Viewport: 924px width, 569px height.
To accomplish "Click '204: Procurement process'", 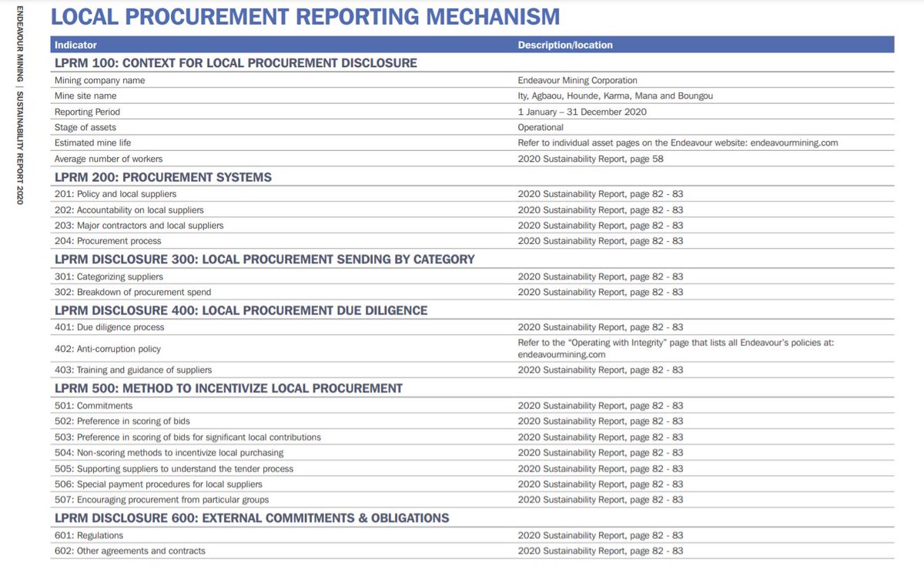I will click(x=108, y=241).
